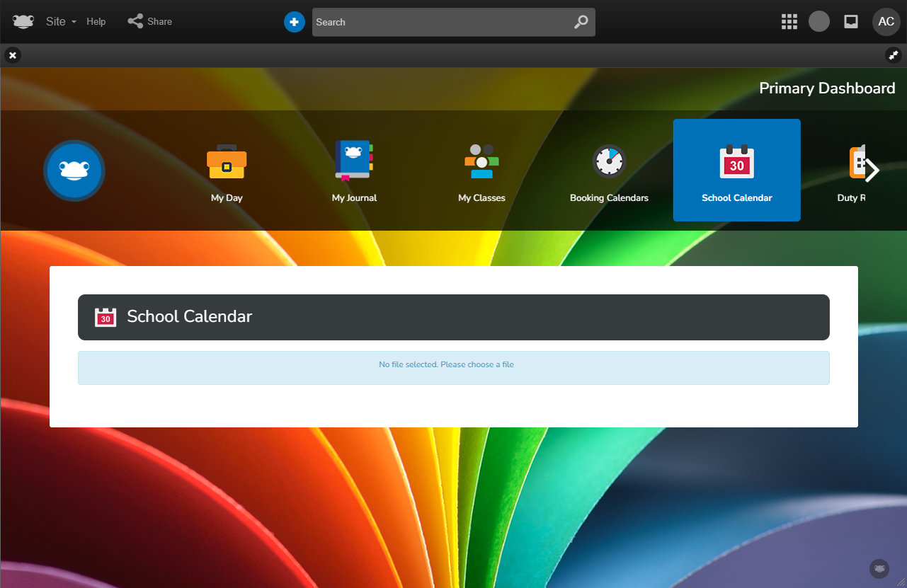907x588 pixels.
Task: Close the panel with the X button
Action: pos(13,55)
